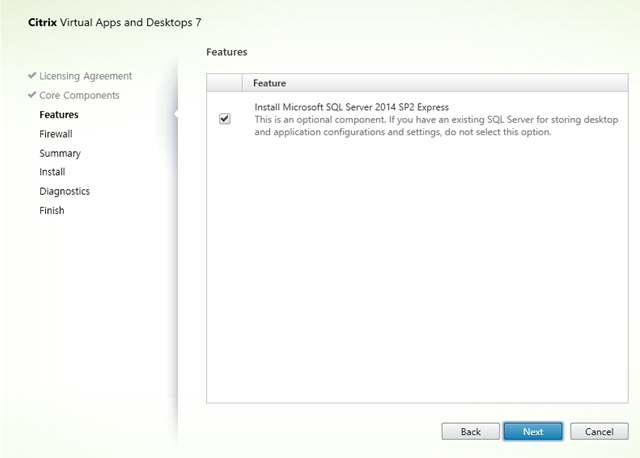Click the 'Install Microsoft SQL Server 2014 SP2 Express' title
The image size is (640, 458).
point(351,107)
